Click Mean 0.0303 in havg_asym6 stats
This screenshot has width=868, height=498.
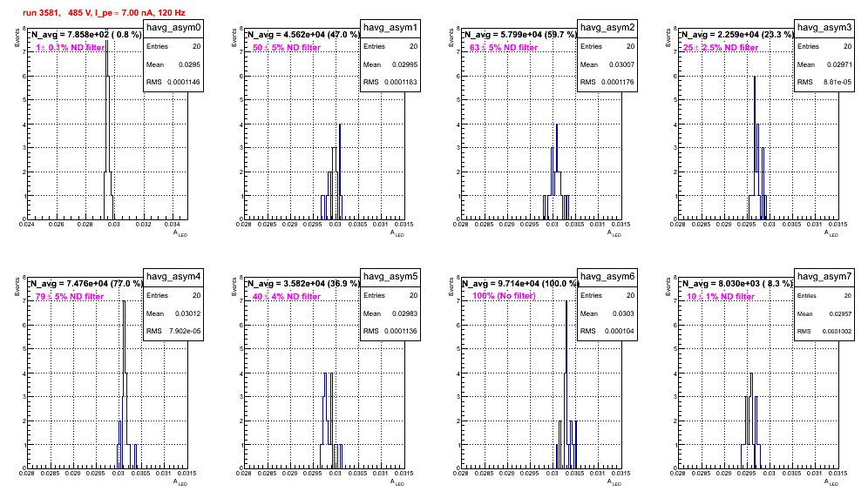coord(607,313)
